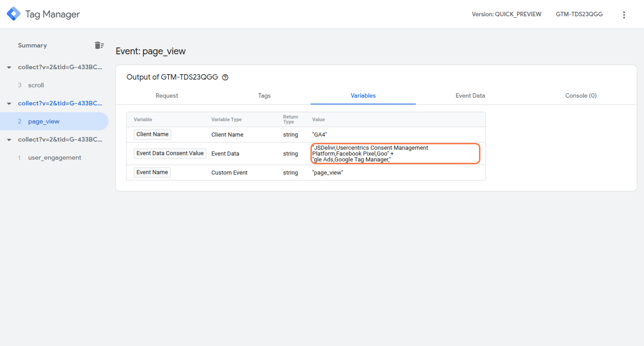Open the Event Data tab
This screenshot has height=346, width=644.
(x=470, y=95)
